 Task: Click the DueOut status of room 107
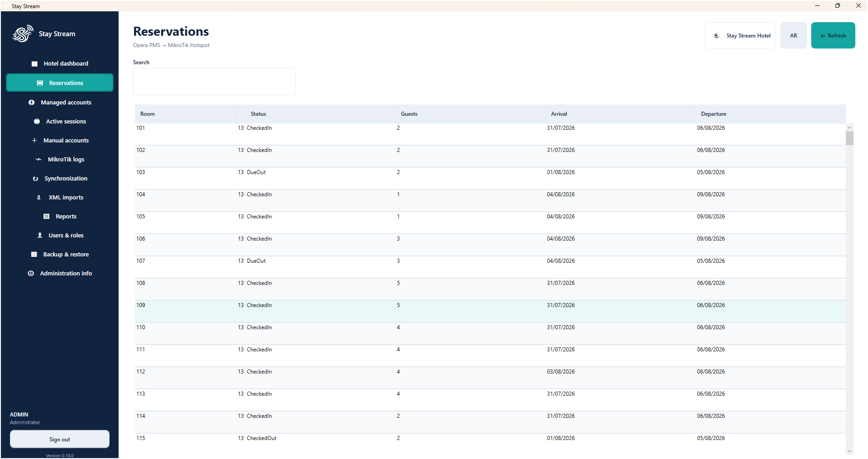[x=256, y=261]
